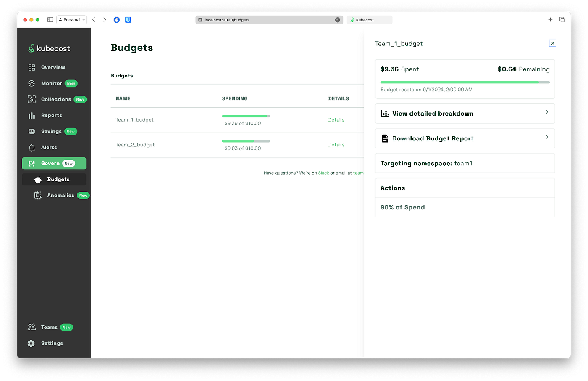Toggle the browser sidebar panel icon
The image size is (588, 381).
(x=50, y=20)
